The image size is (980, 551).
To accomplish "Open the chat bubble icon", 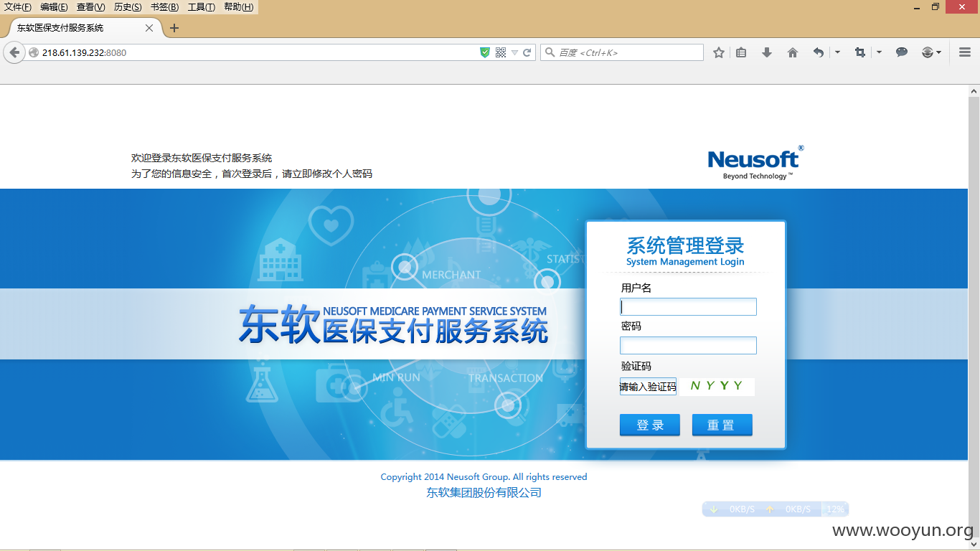I will [x=902, y=52].
